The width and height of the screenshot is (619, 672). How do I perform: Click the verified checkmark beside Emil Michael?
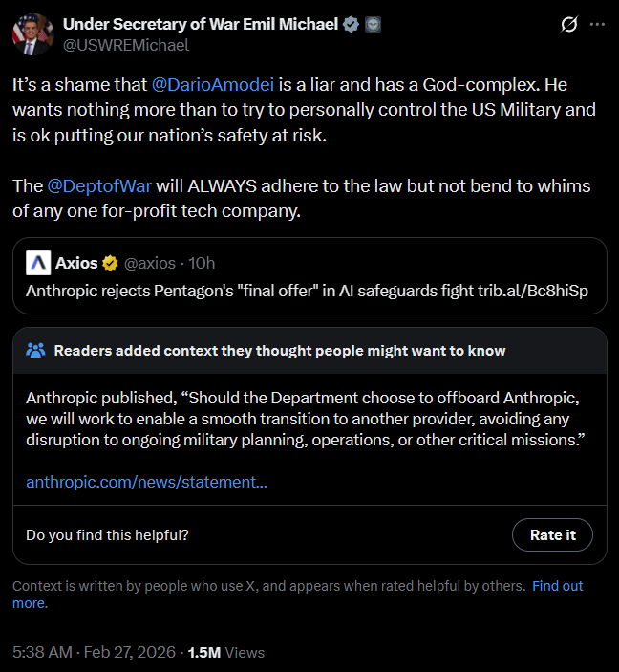[352, 24]
